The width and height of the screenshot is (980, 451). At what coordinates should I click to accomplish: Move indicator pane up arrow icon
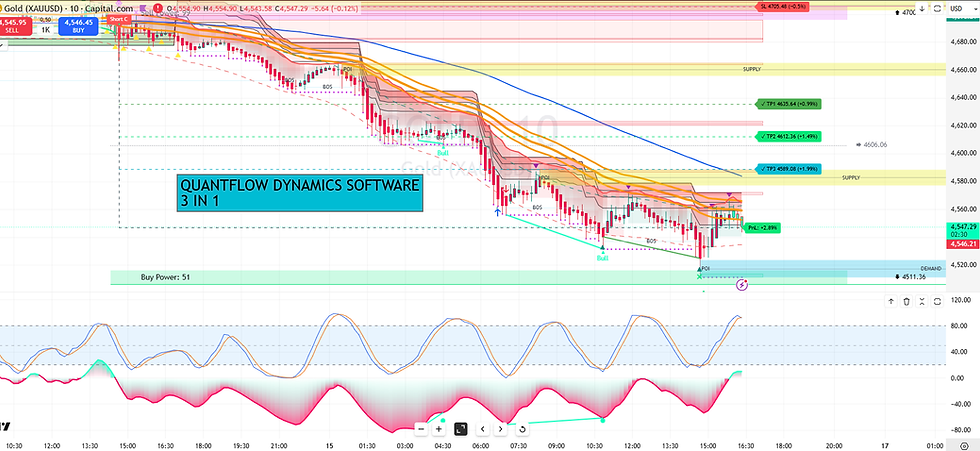click(x=891, y=302)
